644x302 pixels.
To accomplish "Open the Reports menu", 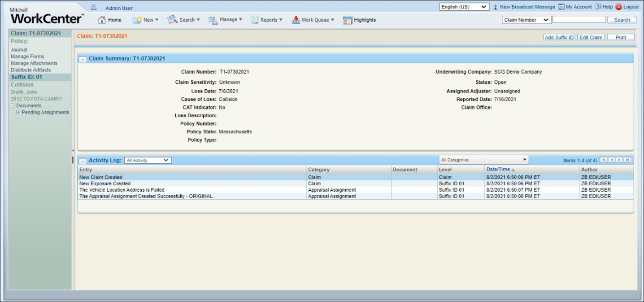I will click(x=266, y=20).
